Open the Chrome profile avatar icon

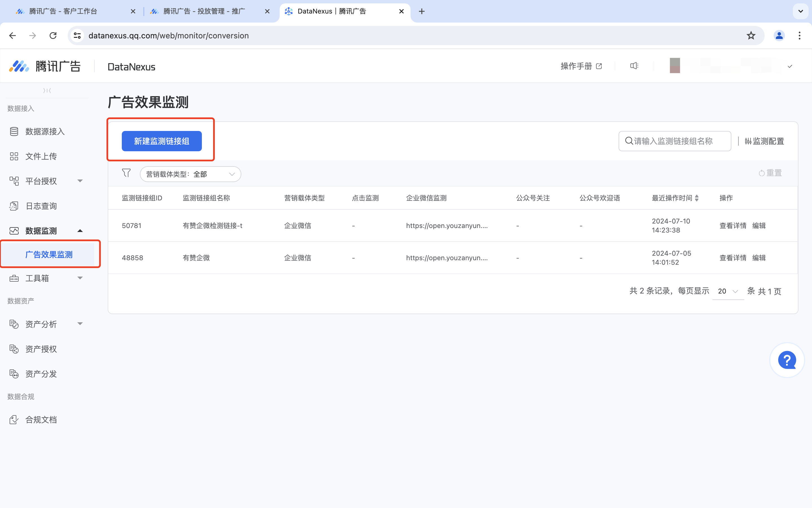coord(779,36)
